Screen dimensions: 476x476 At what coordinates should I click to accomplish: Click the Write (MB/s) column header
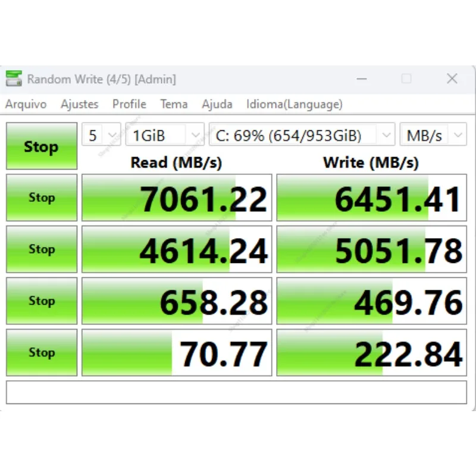(x=371, y=162)
